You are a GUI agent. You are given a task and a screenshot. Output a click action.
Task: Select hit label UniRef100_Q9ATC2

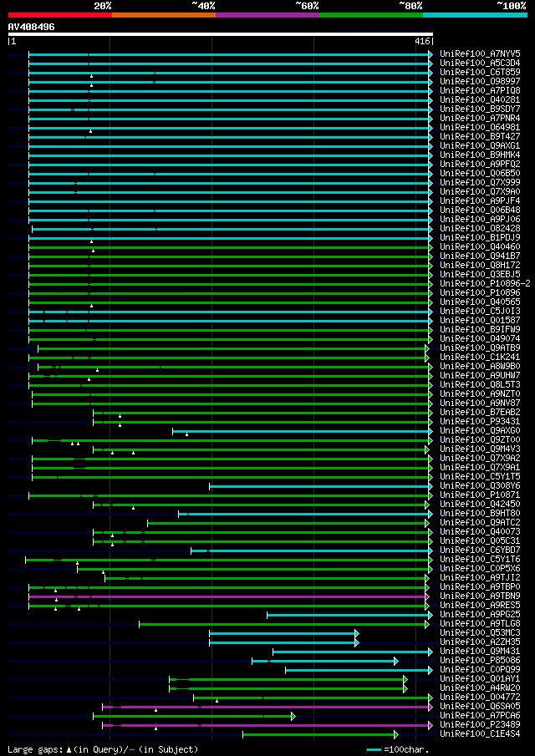pyautogui.click(x=480, y=523)
